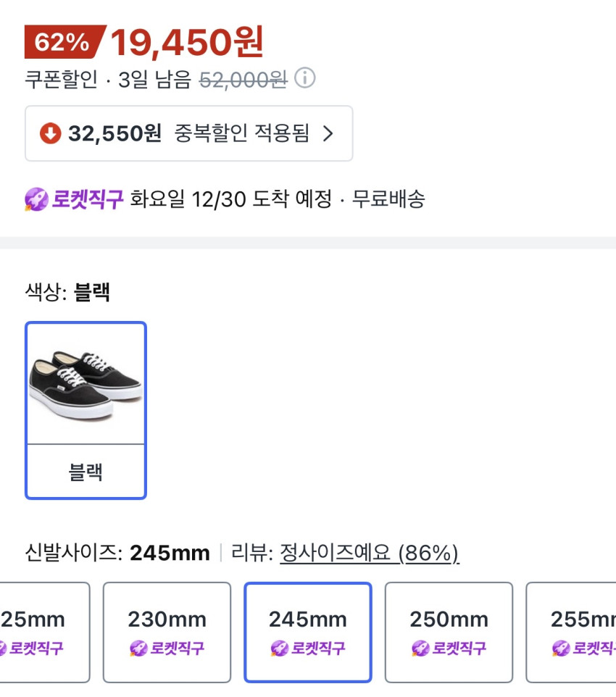Select the 블랙 color label
This screenshot has height=697, width=616.
pos(86,472)
